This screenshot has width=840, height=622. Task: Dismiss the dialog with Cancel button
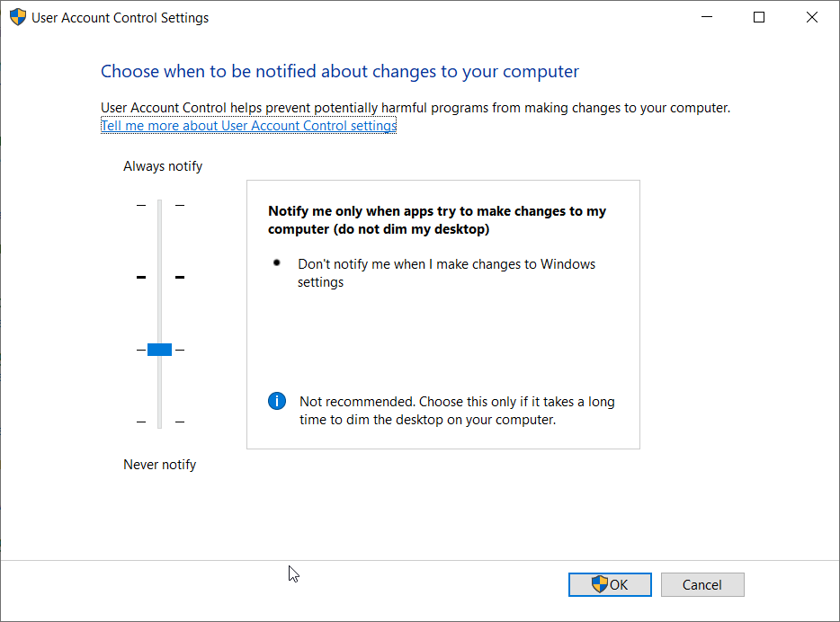[702, 584]
